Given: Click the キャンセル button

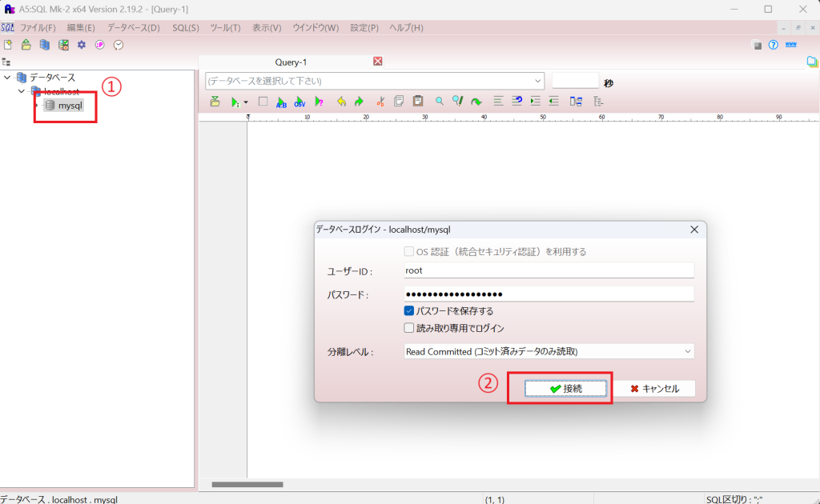Looking at the screenshot, I should (x=654, y=389).
